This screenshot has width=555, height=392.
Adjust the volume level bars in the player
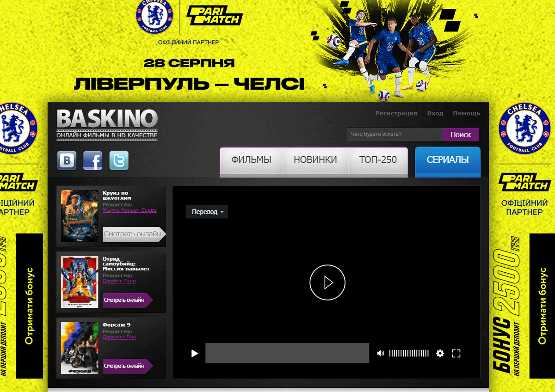(x=409, y=353)
